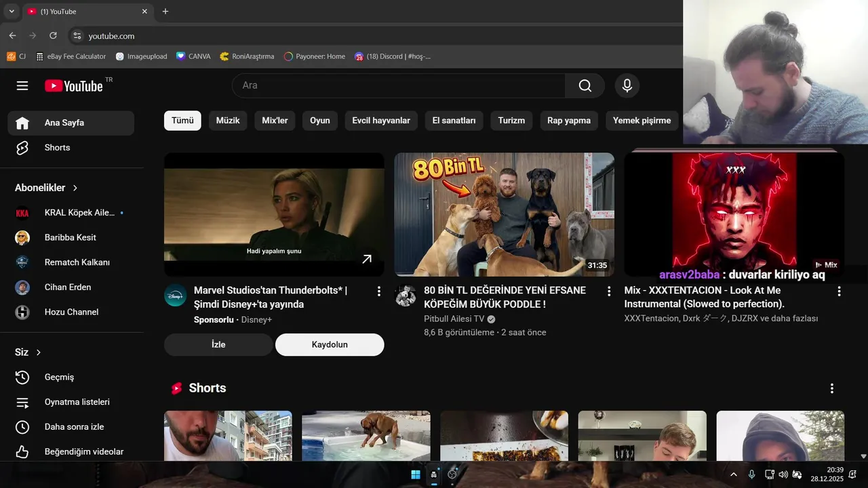Open site information icon in address bar
The width and height of the screenshot is (868, 488).
point(77,36)
